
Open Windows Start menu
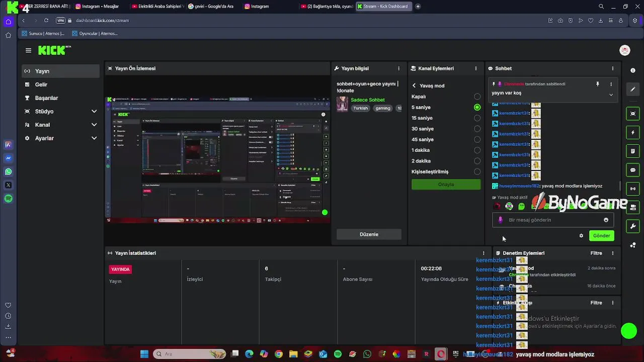coord(144,354)
